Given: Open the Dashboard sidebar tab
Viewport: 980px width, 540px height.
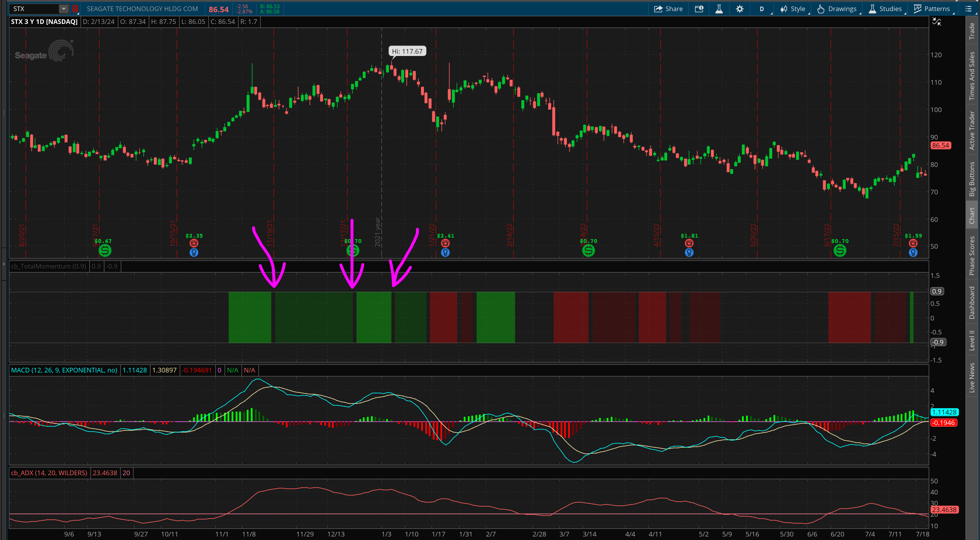Looking at the screenshot, I should 972,303.
